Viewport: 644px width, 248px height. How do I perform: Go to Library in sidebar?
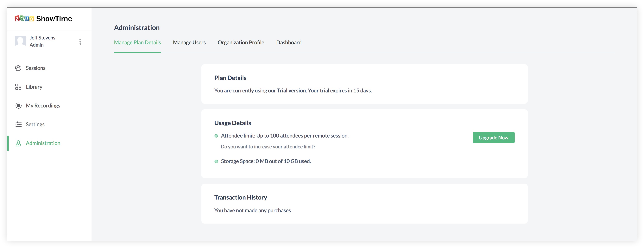pyautogui.click(x=34, y=87)
